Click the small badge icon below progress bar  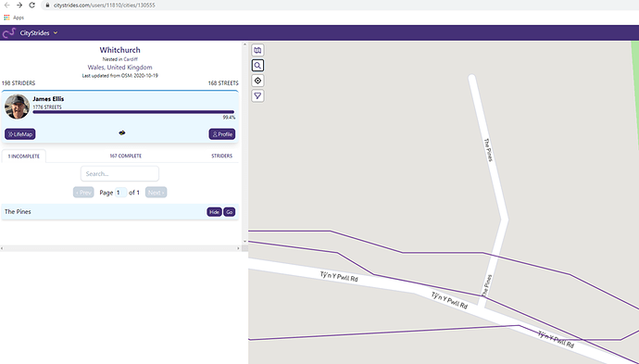(x=122, y=132)
